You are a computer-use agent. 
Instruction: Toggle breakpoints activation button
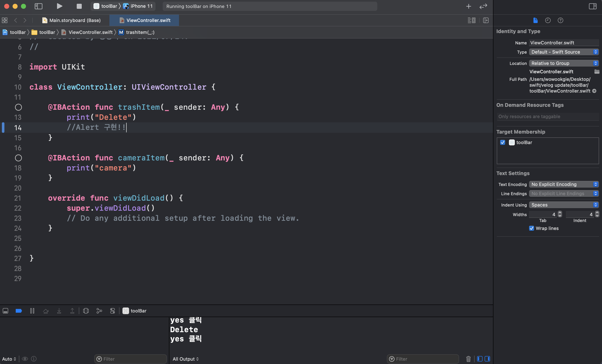(x=19, y=311)
